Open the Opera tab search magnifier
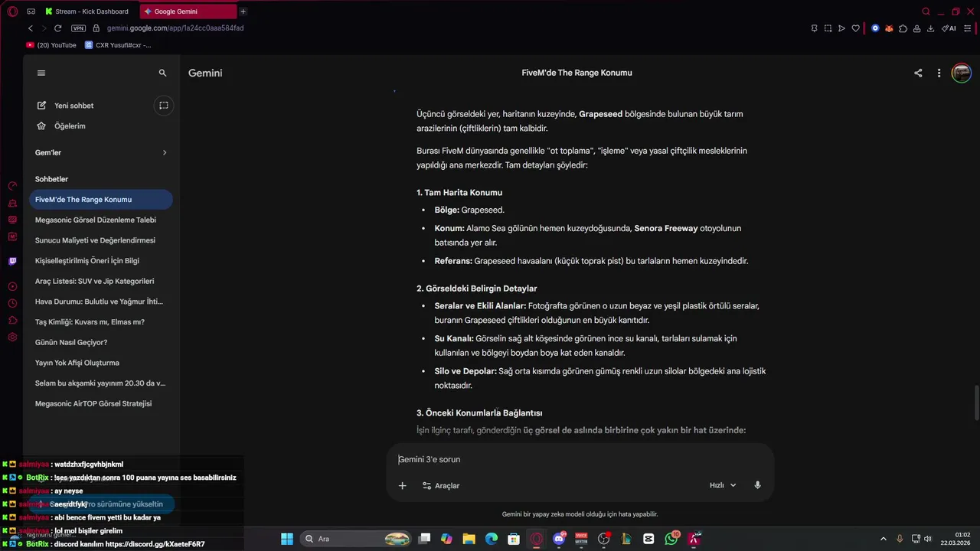The height and width of the screenshot is (551, 980). click(x=926, y=11)
